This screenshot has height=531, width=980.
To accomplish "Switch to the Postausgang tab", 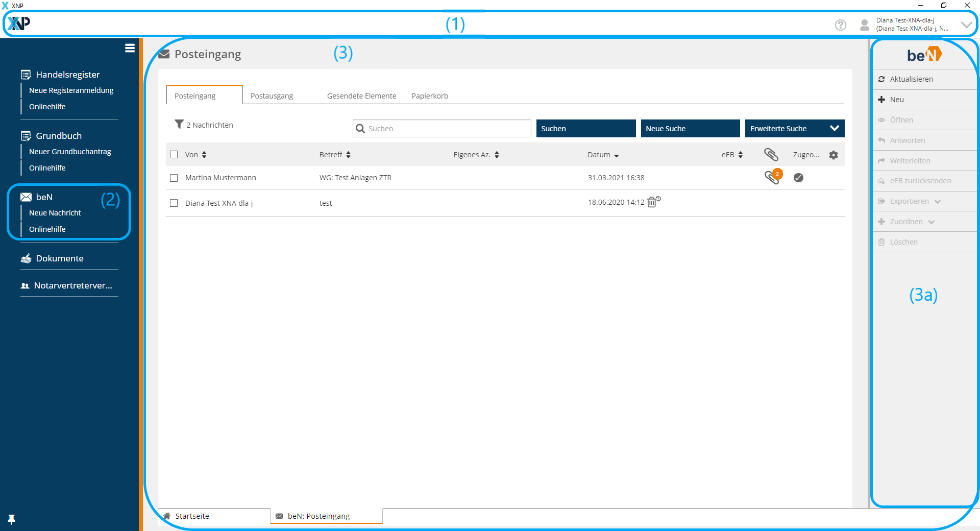I will tap(272, 96).
